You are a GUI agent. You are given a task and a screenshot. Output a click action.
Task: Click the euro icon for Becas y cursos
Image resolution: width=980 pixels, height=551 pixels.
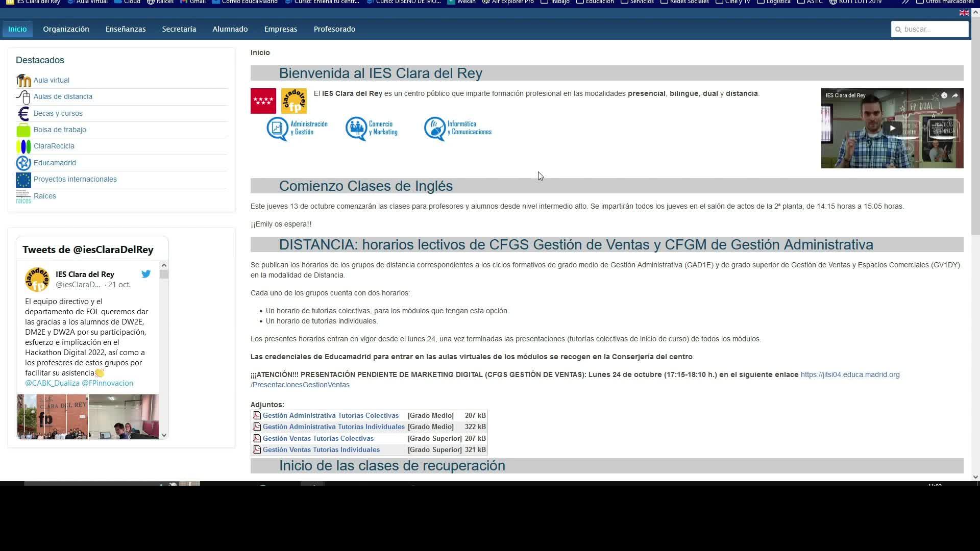tap(23, 113)
